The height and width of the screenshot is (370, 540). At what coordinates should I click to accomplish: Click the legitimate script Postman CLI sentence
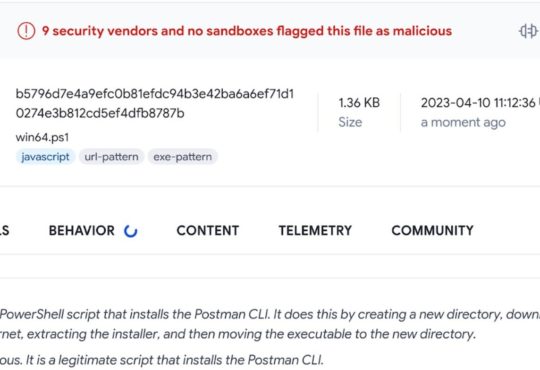coord(162,360)
